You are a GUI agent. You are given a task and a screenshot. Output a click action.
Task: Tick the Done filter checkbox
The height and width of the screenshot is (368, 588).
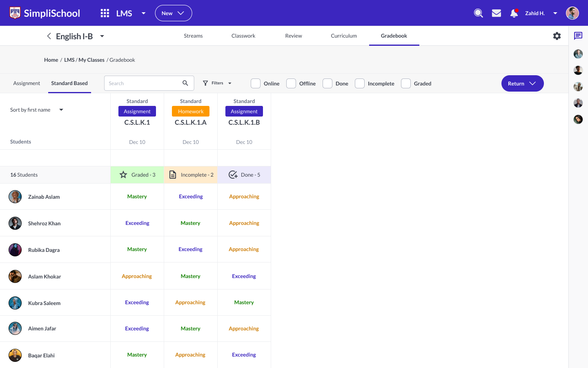[x=327, y=83]
